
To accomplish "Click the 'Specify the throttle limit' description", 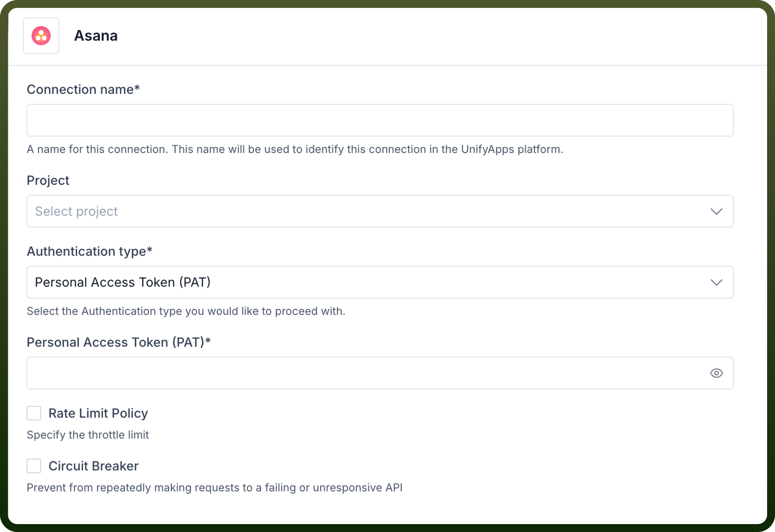I will [x=88, y=435].
